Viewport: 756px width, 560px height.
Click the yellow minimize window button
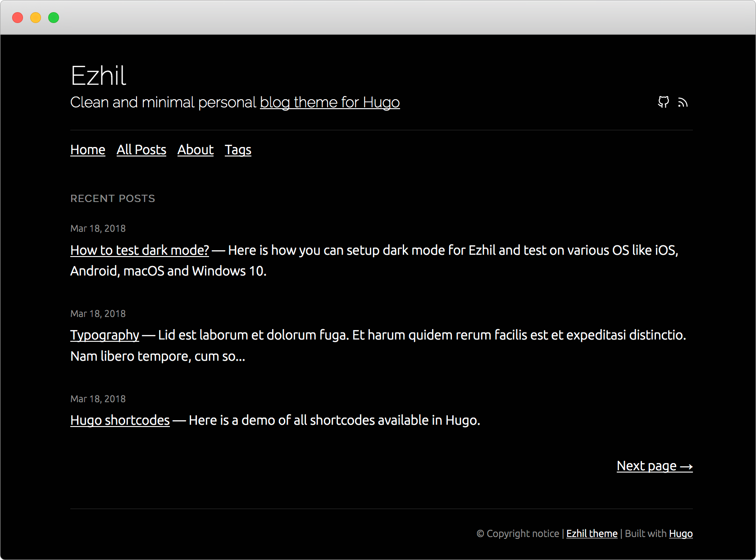click(36, 18)
